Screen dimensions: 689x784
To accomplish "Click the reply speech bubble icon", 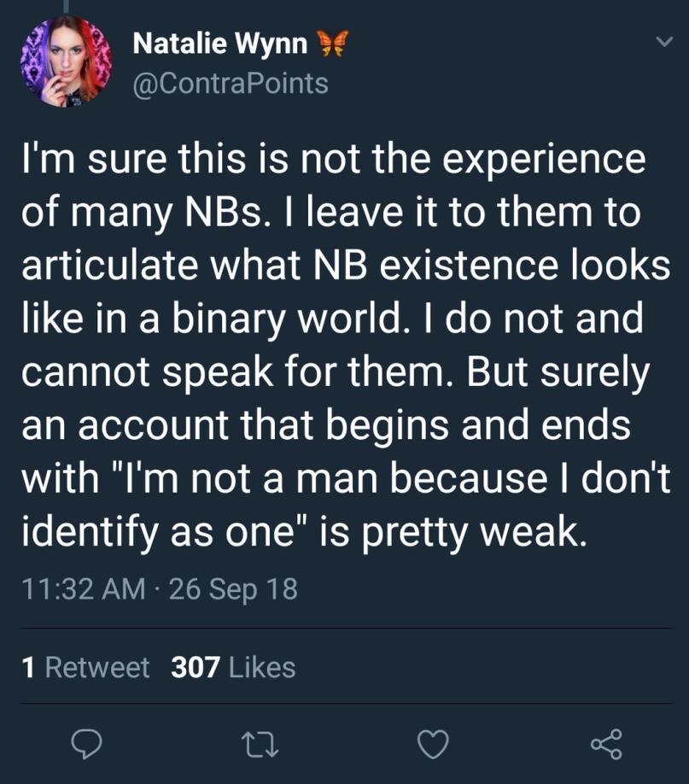I will point(87,745).
